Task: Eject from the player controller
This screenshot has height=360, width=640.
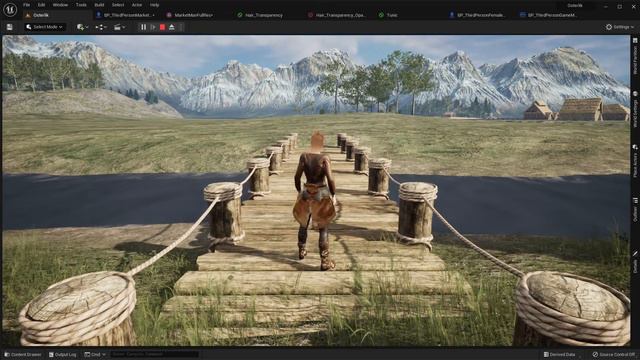Action: (x=172, y=27)
